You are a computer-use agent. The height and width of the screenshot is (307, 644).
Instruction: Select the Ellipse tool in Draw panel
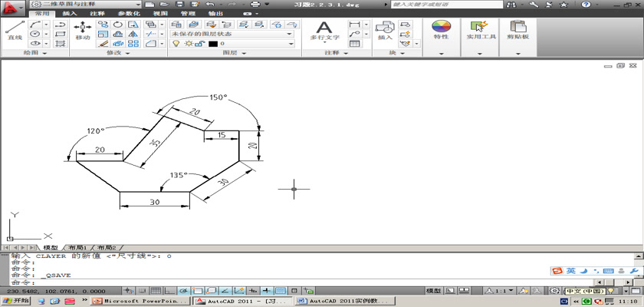point(35,43)
